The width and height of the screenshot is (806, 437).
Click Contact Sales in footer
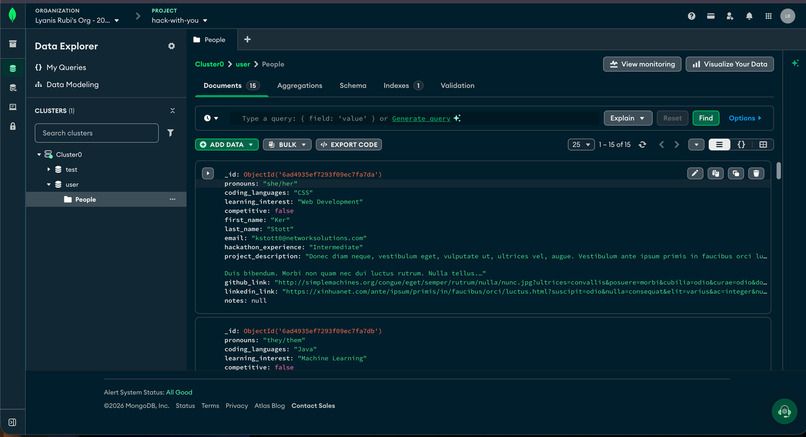tap(313, 406)
